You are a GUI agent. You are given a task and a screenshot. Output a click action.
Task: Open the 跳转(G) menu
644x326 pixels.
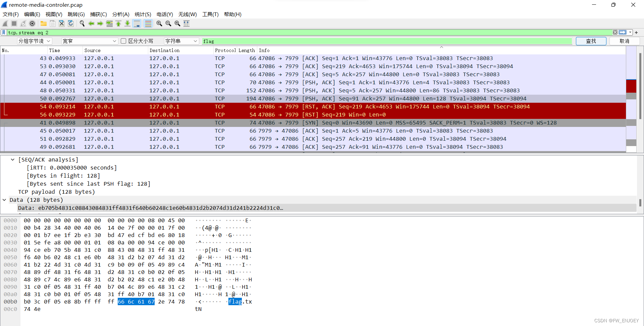[x=76, y=14]
